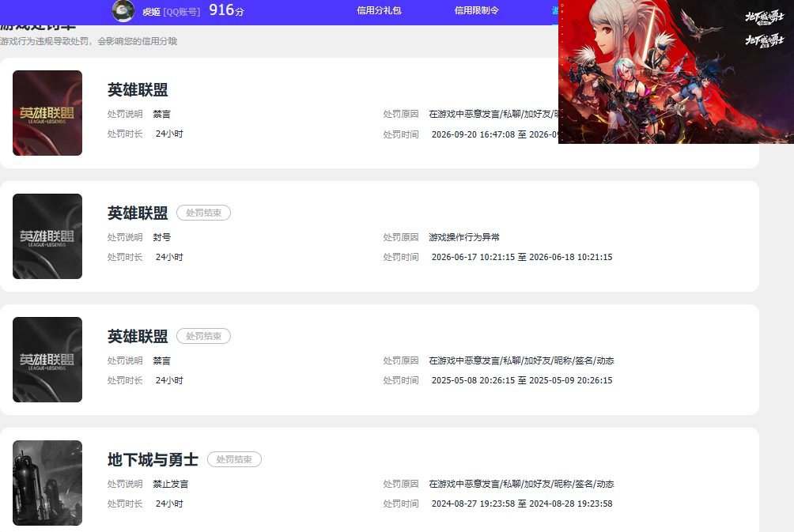Select the 禁止发言 penalty description

tap(171, 484)
